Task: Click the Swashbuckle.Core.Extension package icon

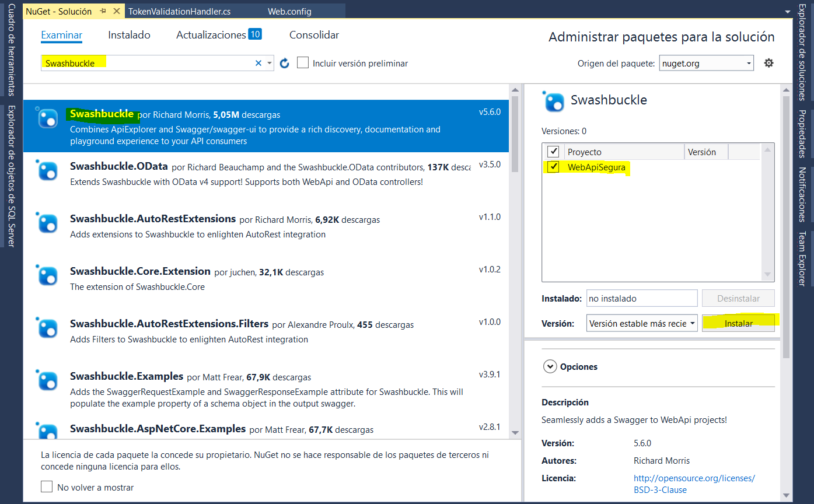Action: click(47, 275)
